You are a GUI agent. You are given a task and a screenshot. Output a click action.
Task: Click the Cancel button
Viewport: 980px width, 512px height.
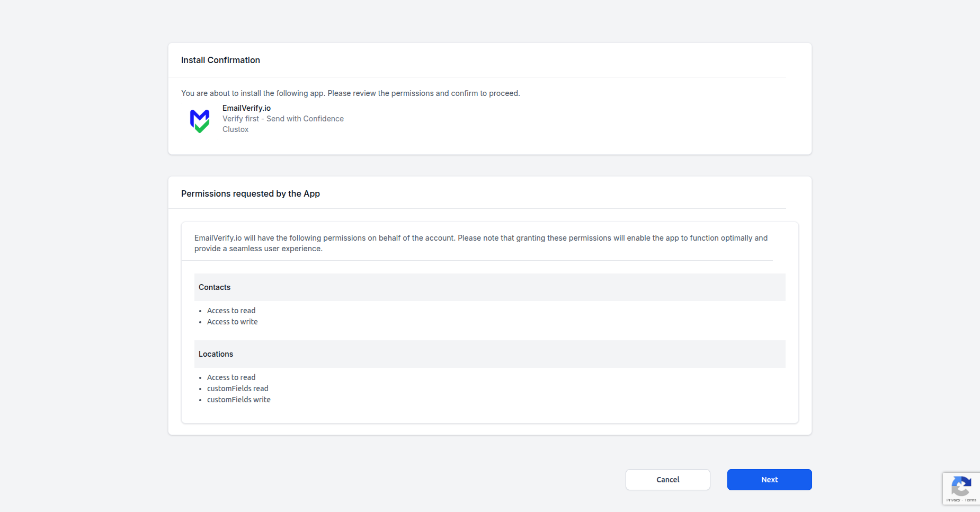667,480
